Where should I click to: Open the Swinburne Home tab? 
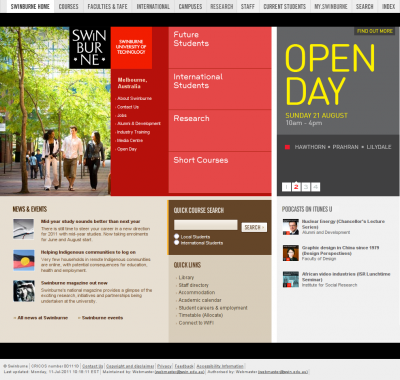30,6
